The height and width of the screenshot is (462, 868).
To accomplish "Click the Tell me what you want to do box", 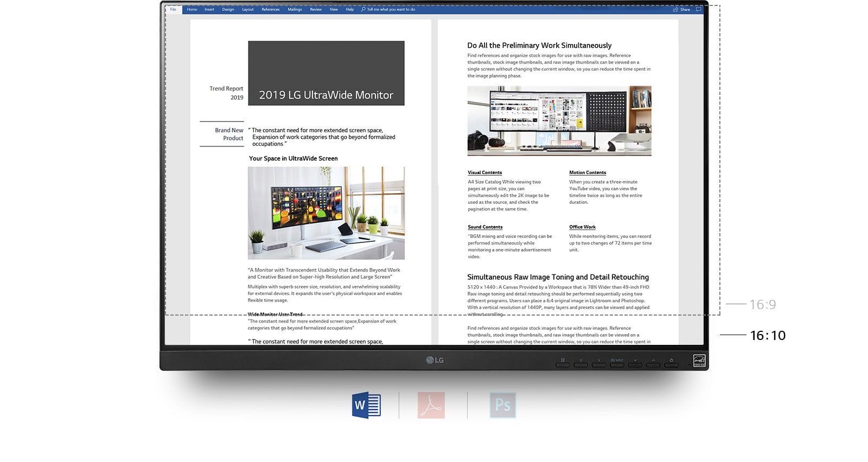I will 388,9.
